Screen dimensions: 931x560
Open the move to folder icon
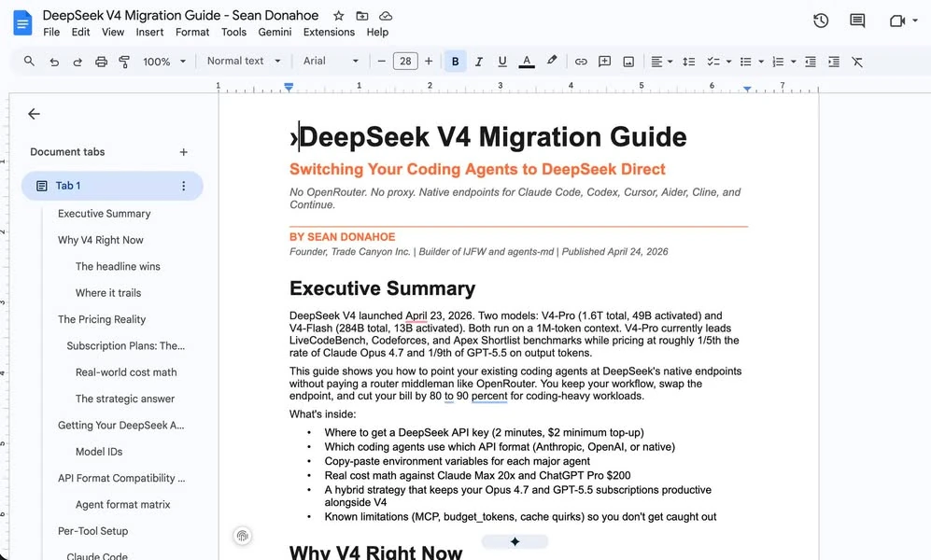362,16
